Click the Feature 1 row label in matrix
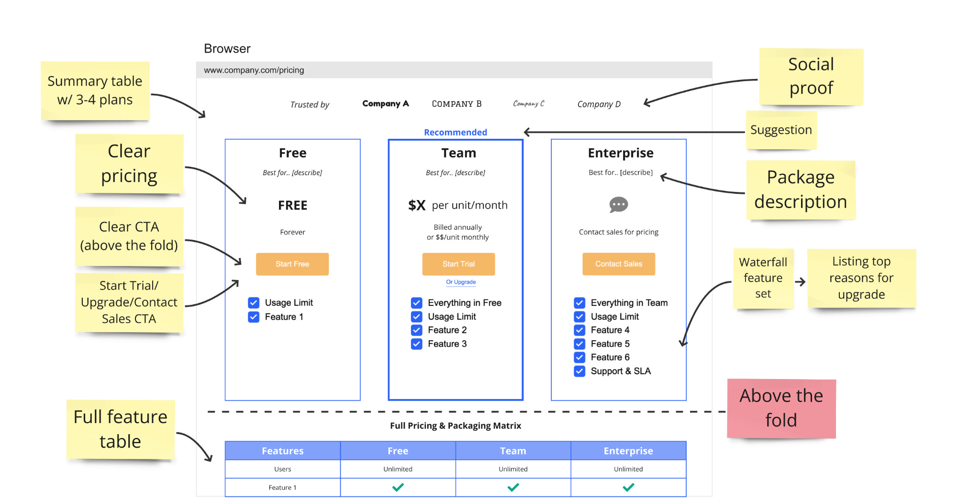 (x=282, y=487)
